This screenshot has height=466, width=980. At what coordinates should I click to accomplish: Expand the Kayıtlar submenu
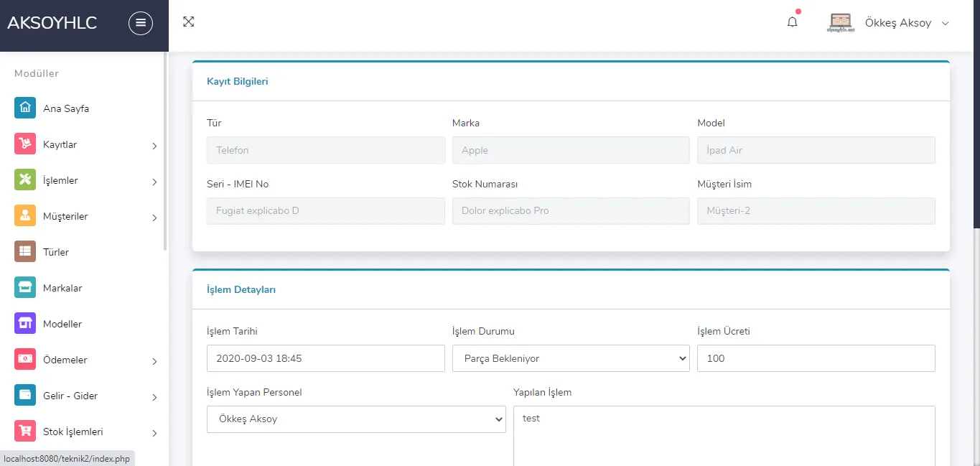tap(85, 144)
